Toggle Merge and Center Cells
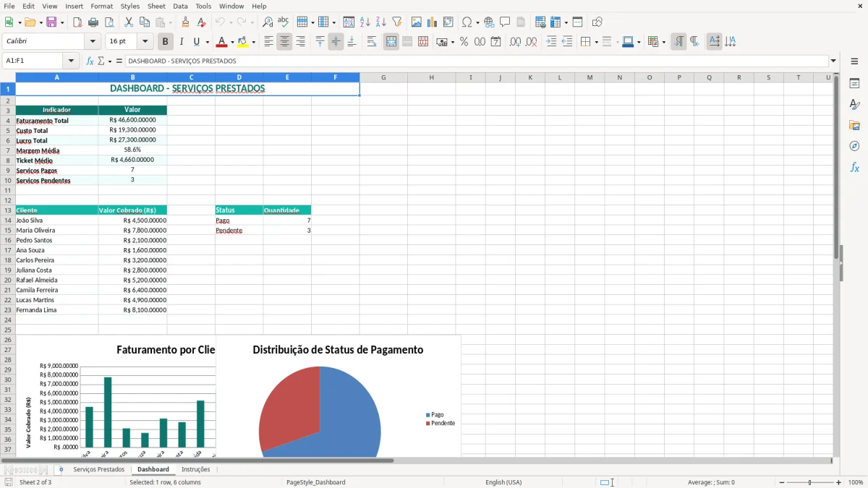The height and width of the screenshot is (488, 868). (x=391, y=42)
